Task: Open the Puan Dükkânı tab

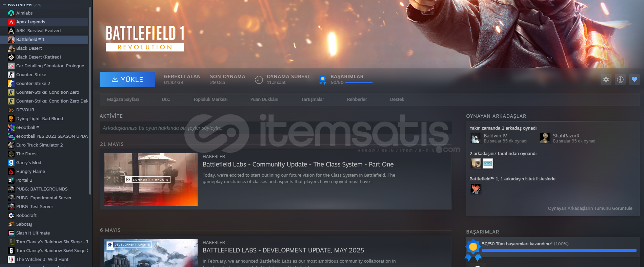Action: tap(264, 99)
